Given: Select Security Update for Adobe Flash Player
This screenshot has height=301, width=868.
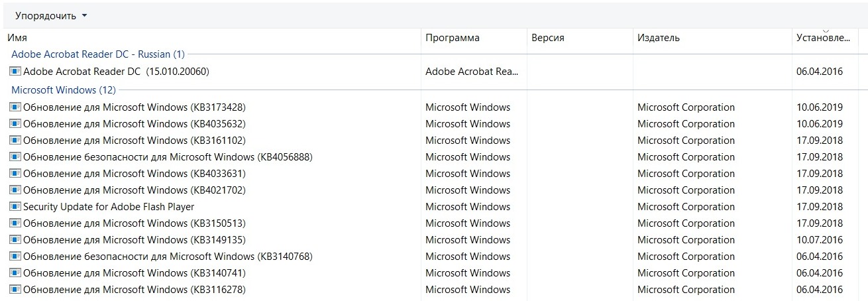Looking at the screenshot, I should click(109, 206).
